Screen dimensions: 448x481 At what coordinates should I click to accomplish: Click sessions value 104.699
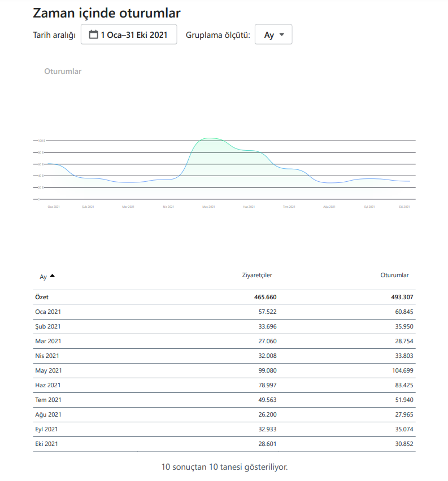click(x=403, y=370)
